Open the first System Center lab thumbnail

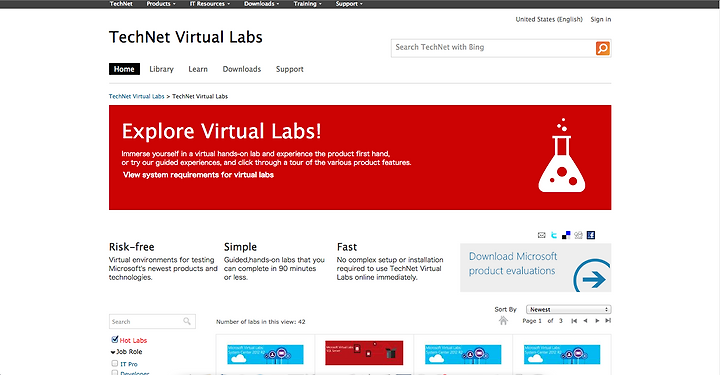click(x=265, y=354)
